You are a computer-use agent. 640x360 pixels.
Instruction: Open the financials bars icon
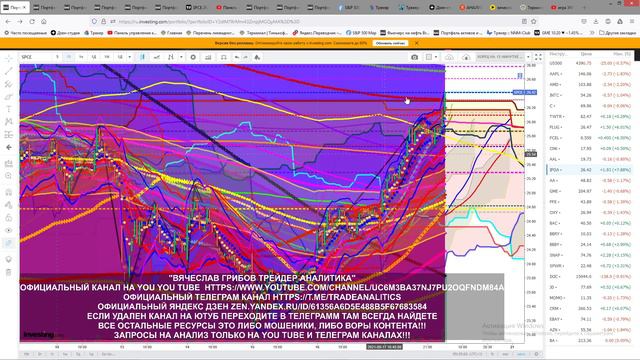(208, 57)
